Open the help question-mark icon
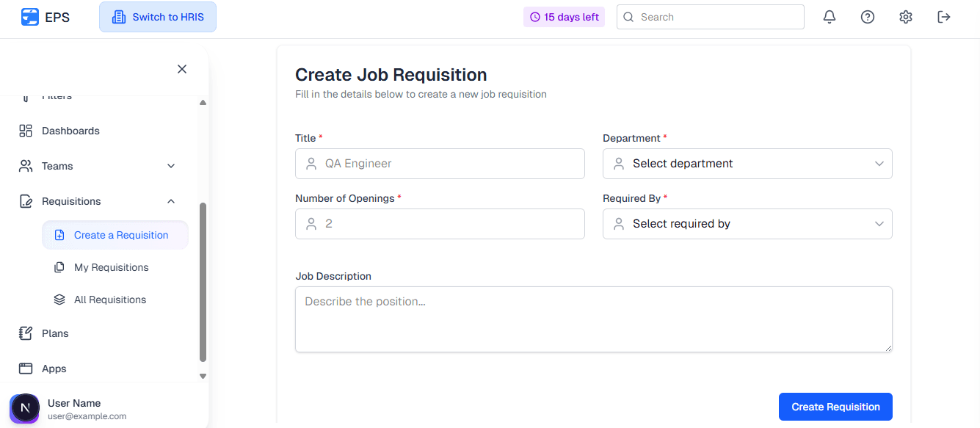 (868, 17)
